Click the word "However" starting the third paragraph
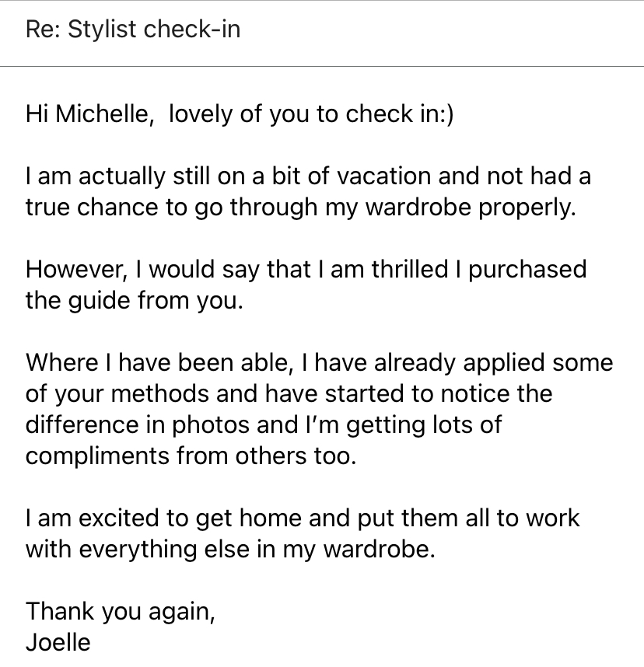The image size is (644, 667). click(x=72, y=270)
